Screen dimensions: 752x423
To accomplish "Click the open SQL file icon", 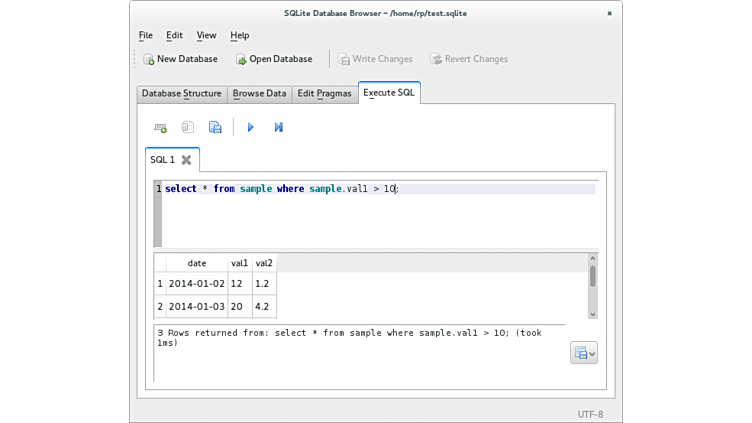I will tap(187, 128).
